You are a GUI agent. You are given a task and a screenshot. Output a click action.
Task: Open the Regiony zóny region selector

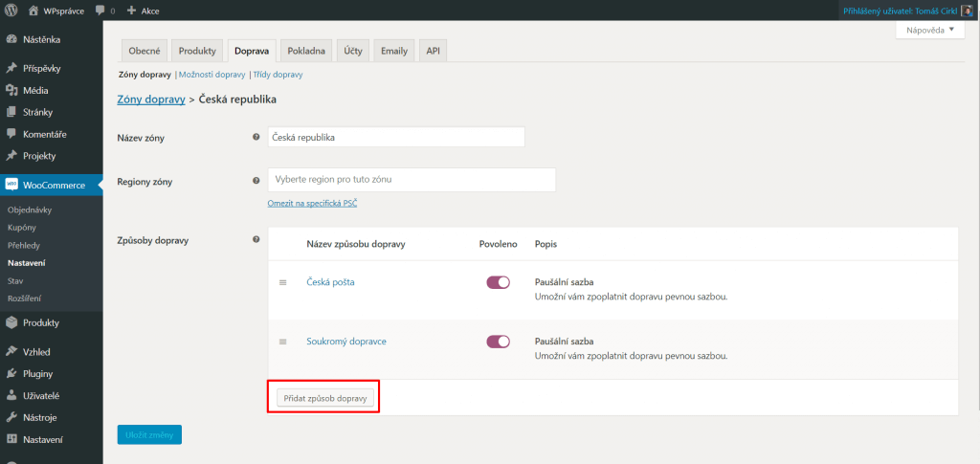pos(412,180)
